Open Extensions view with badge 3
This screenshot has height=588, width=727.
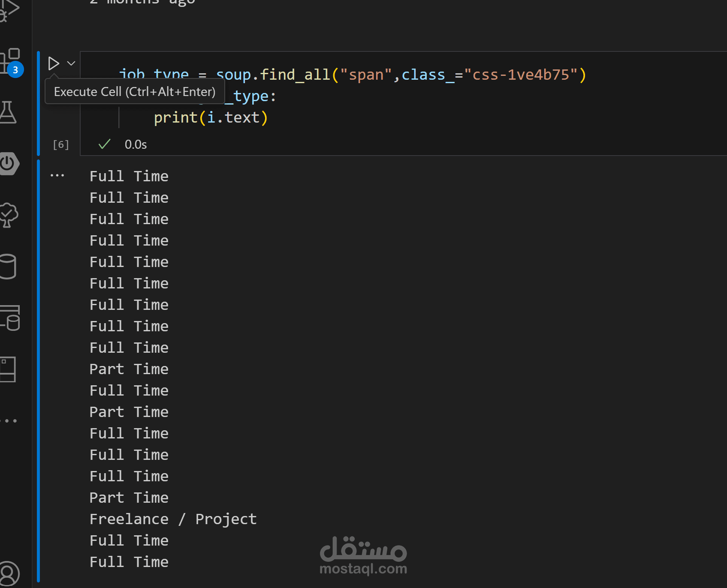[10, 61]
